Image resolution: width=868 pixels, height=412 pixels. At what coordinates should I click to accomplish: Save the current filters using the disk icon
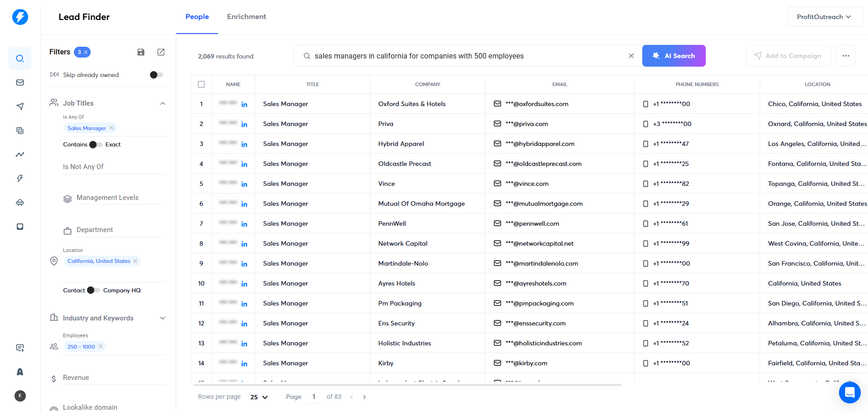click(141, 52)
